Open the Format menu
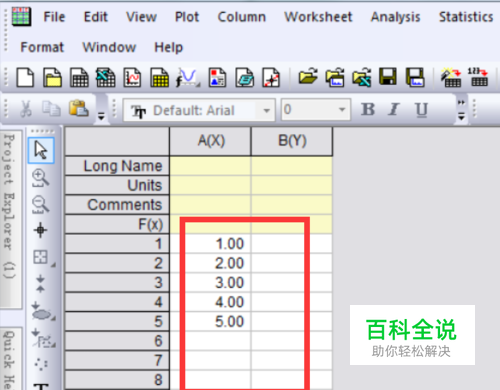This screenshot has width=500, height=390. (x=42, y=47)
